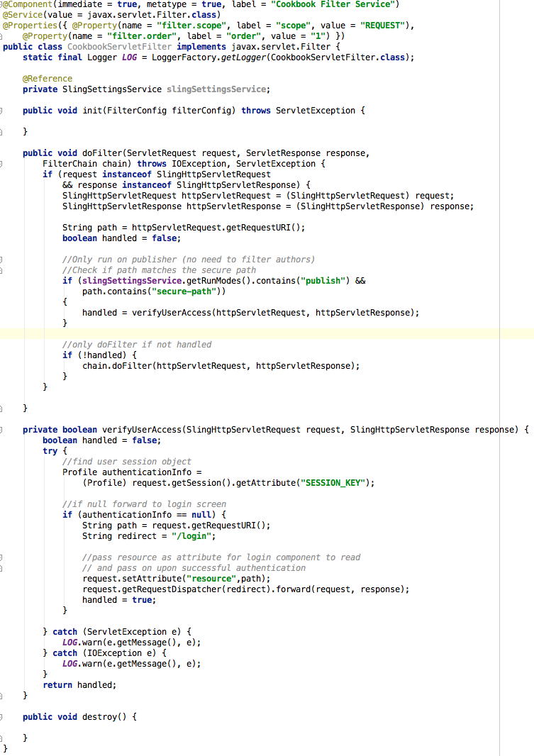This screenshot has height=756, width=534.
Task: Click the "//only doFilter if not handled" comment
Action: pos(137,344)
